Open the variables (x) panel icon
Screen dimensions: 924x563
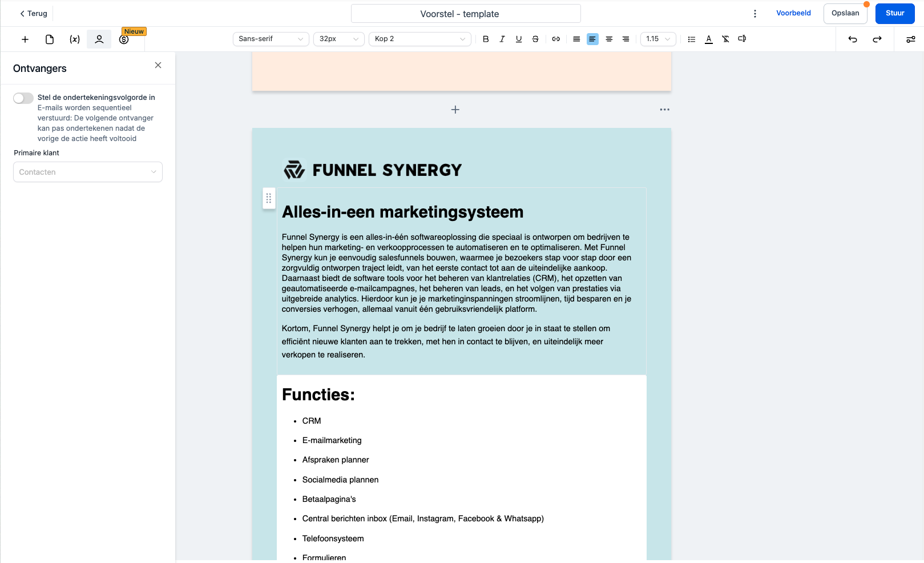[75, 39]
